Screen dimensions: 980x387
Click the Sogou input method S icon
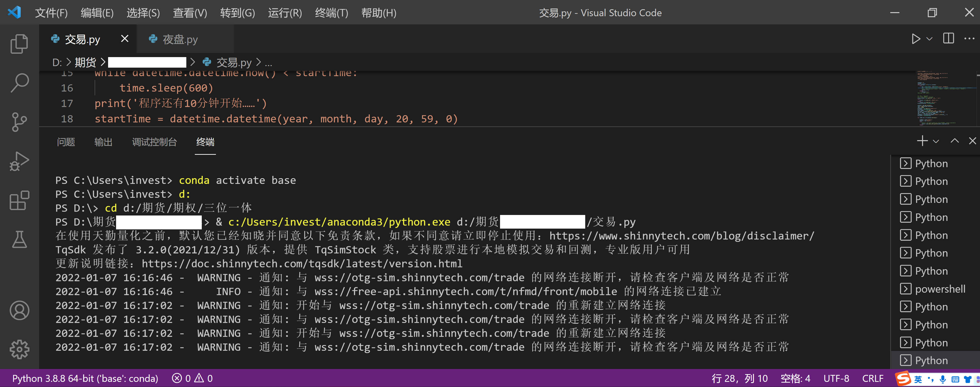(903, 379)
